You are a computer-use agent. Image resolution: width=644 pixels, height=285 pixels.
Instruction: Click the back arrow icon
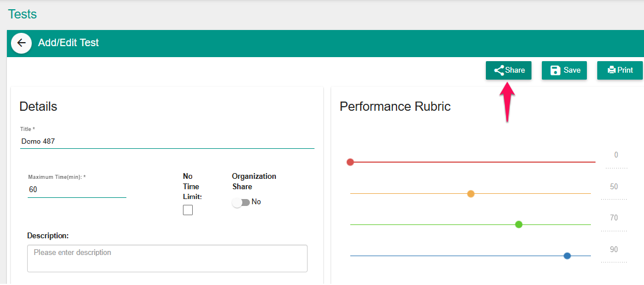(x=21, y=43)
